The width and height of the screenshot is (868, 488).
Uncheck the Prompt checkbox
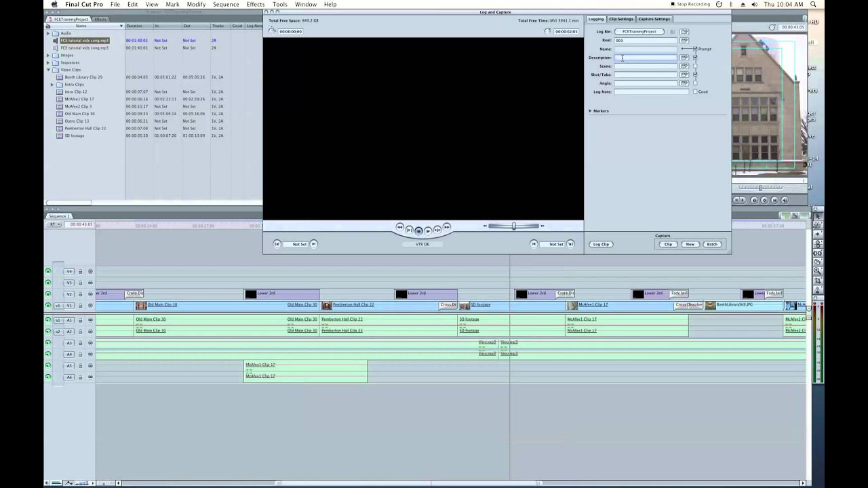[695, 49]
